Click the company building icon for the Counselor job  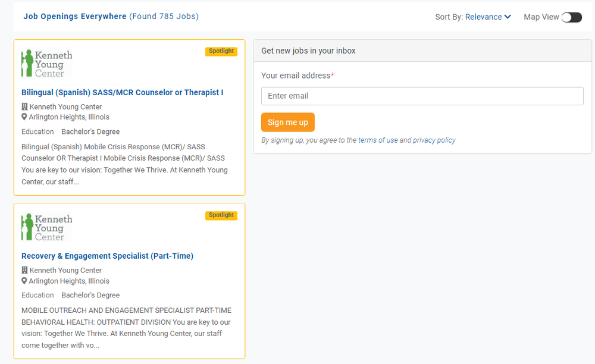[24, 106]
